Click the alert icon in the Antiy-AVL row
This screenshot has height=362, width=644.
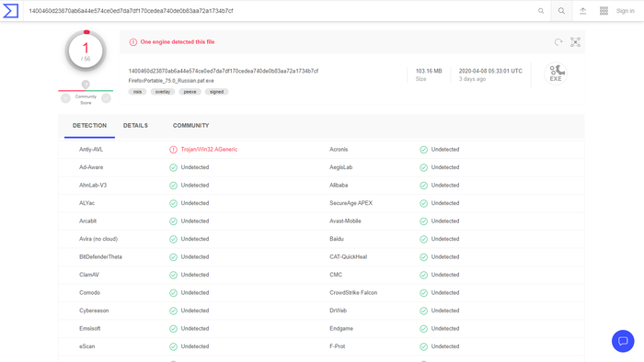click(173, 150)
